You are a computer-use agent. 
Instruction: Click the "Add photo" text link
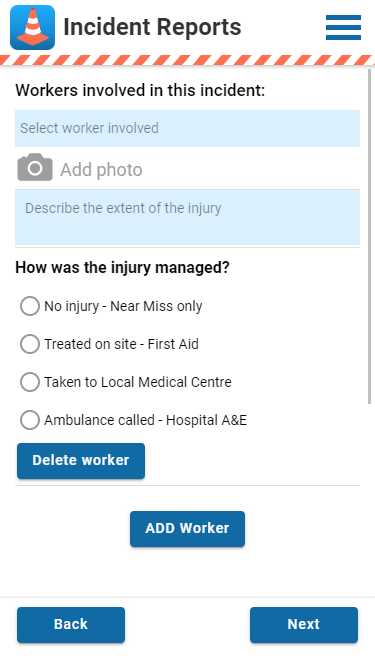pos(101,170)
